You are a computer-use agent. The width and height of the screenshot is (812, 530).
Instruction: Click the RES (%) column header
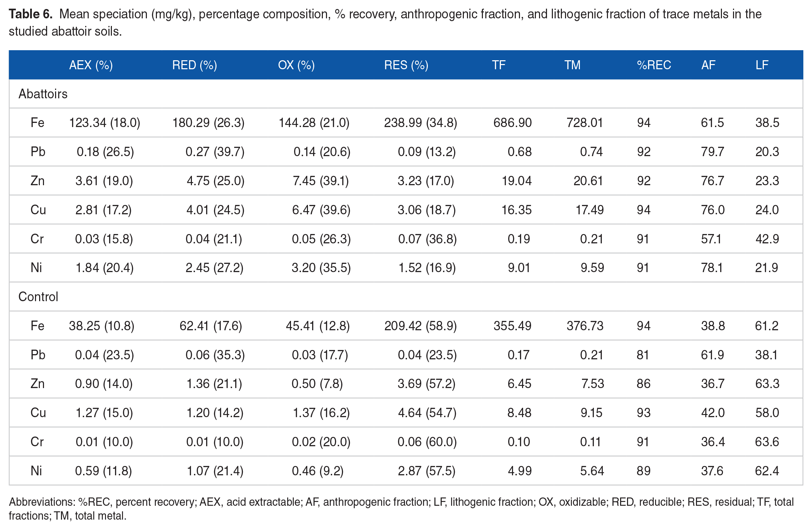pyautogui.click(x=406, y=65)
